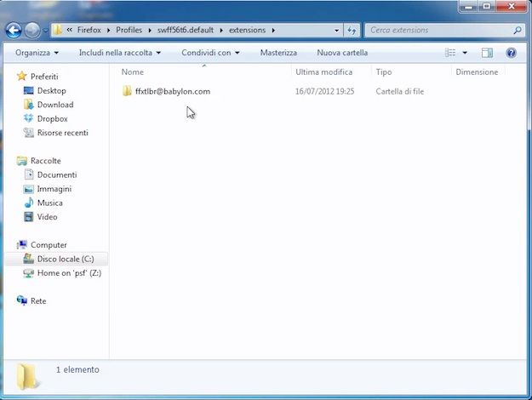Click the Desktop icon in sidebar
Screen dimensions: 532x400
pos(28,90)
